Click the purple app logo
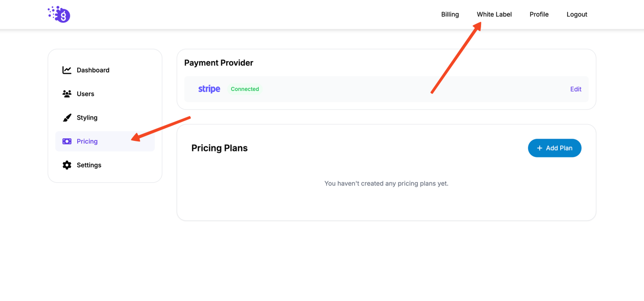 tap(59, 15)
